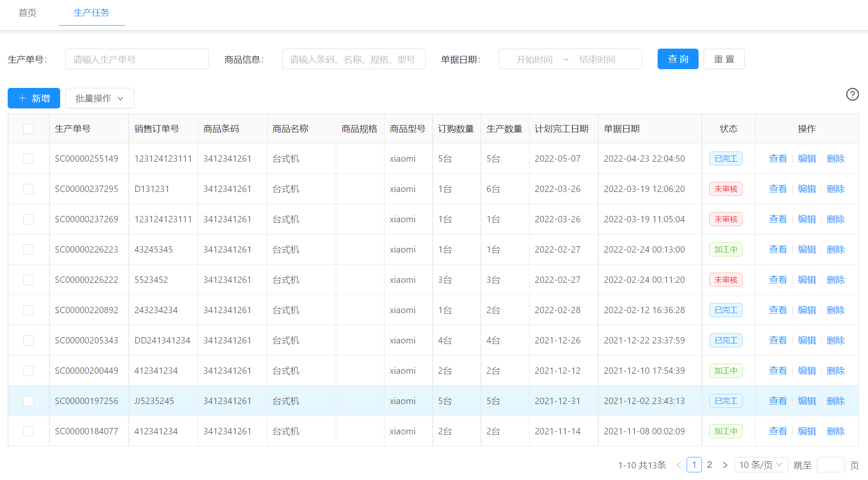Image resolution: width=868 pixels, height=480 pixels.
Task: Click the 跳至 page jump input
Action: point(830,465)
